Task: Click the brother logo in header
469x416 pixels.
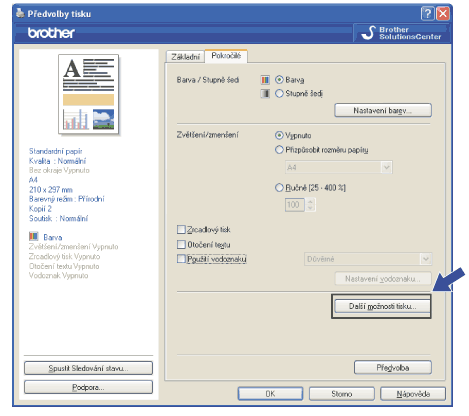Action: (x=51, y=33)
